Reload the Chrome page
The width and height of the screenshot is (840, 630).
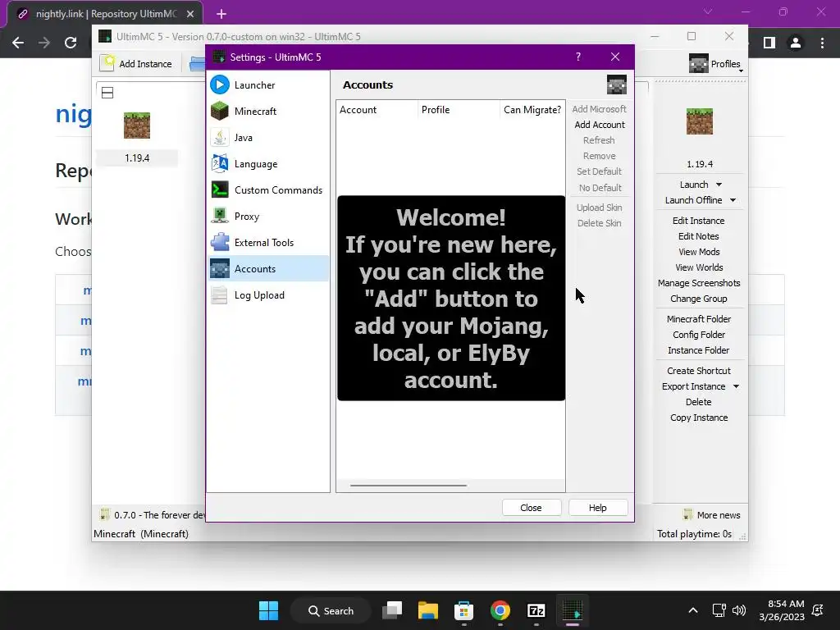click(x=71, y=43)
